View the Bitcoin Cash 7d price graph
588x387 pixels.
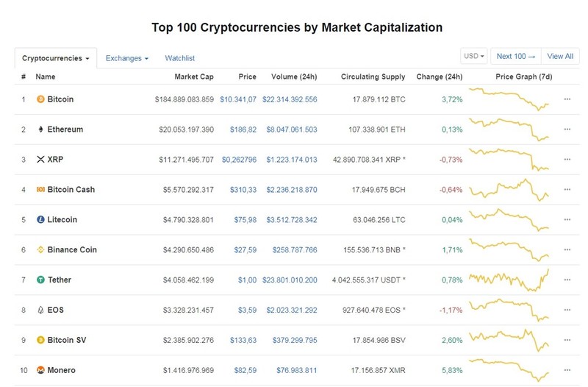[509, 190]
